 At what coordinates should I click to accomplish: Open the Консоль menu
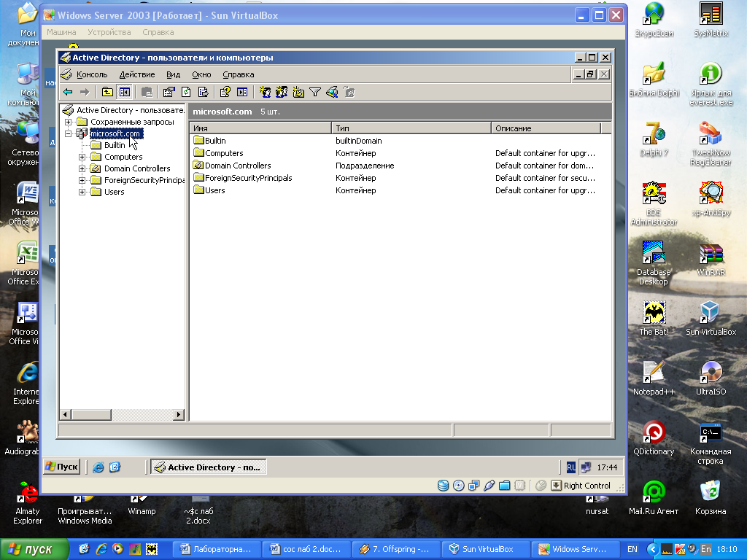(x=92, y=75)
